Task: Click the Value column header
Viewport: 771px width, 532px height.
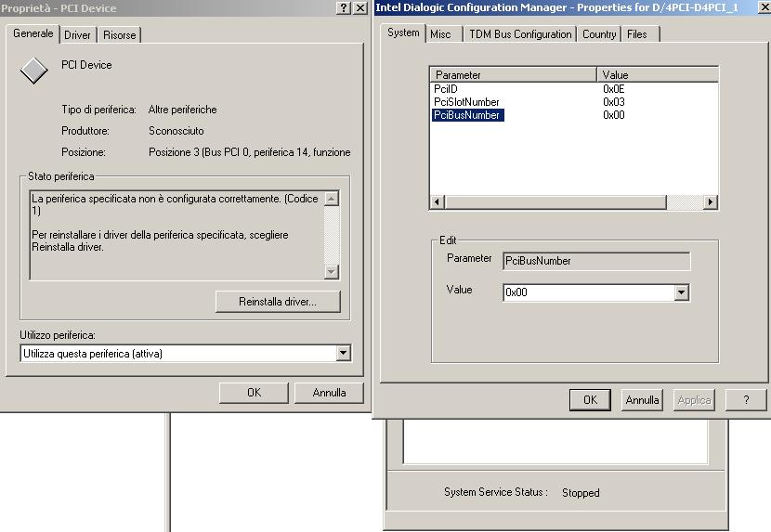Action: (x=658, y=74)
